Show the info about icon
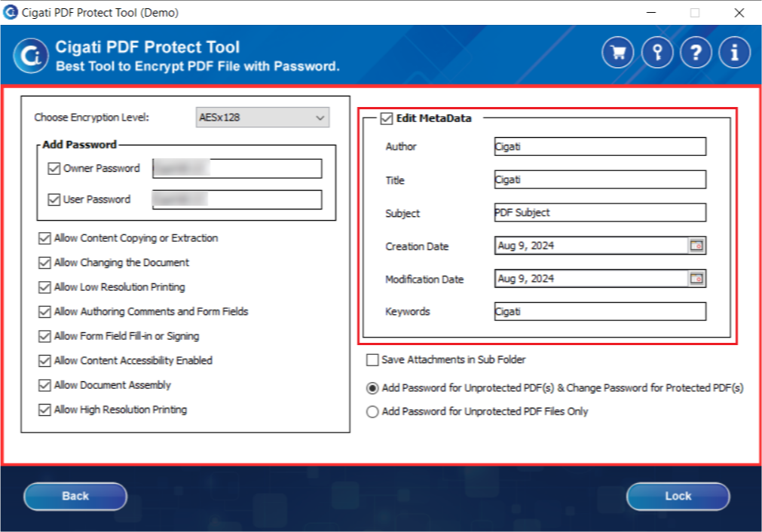The image size is (762, 532). click(734, 52)
